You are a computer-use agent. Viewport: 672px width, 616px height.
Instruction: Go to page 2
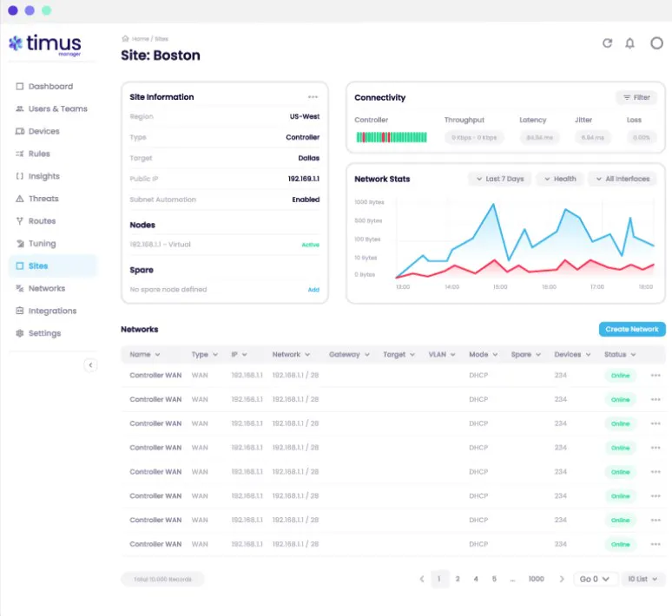pyautogui.click(x=458, y=580)
